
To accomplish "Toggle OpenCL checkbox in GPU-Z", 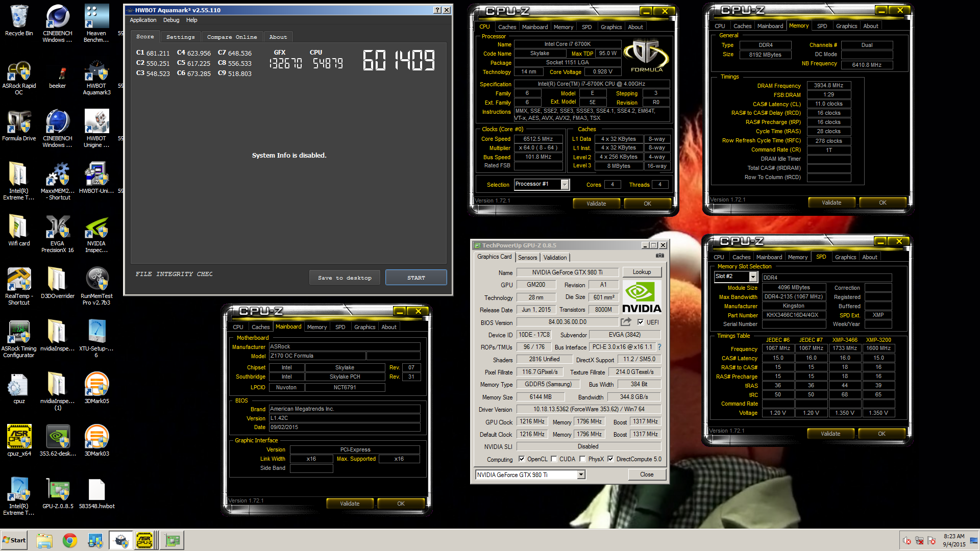I will (521, 459).
